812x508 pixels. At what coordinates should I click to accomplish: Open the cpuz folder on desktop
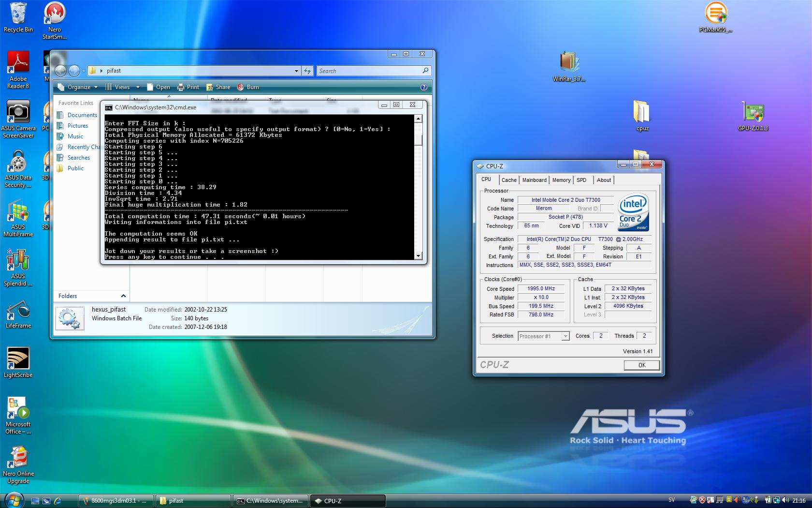pos(642,116)
